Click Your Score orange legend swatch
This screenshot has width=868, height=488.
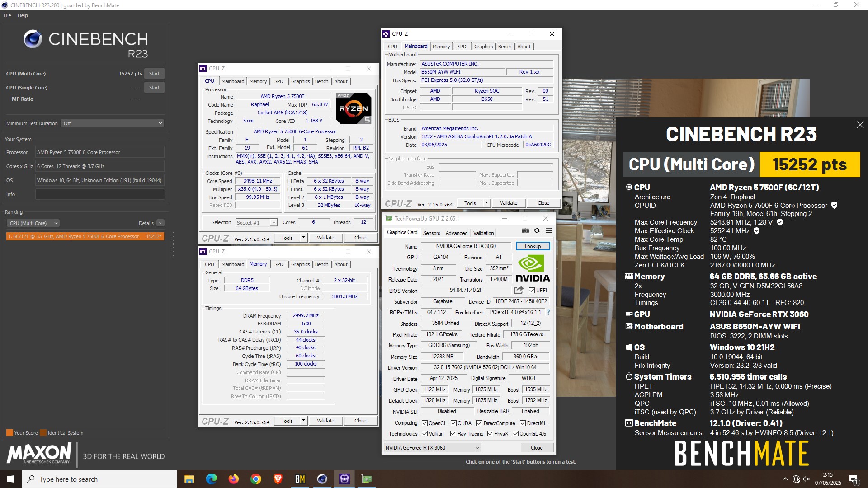(x=9, y=433)
